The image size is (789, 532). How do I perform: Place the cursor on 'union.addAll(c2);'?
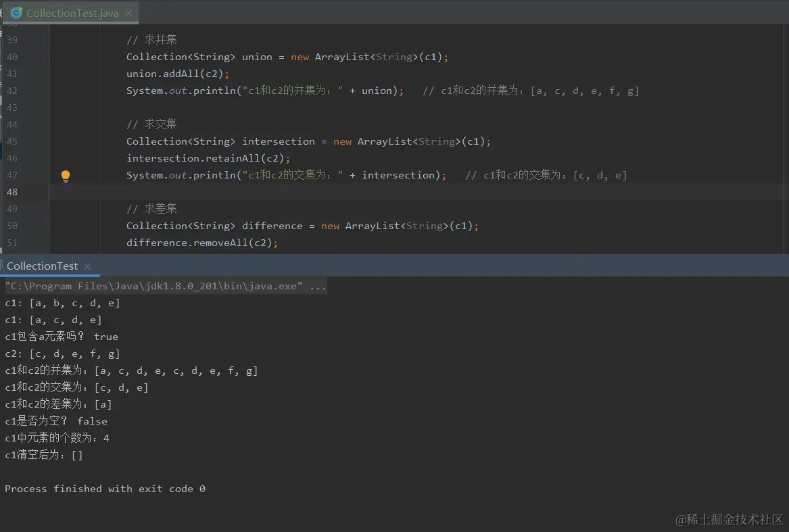coord(178,74)
